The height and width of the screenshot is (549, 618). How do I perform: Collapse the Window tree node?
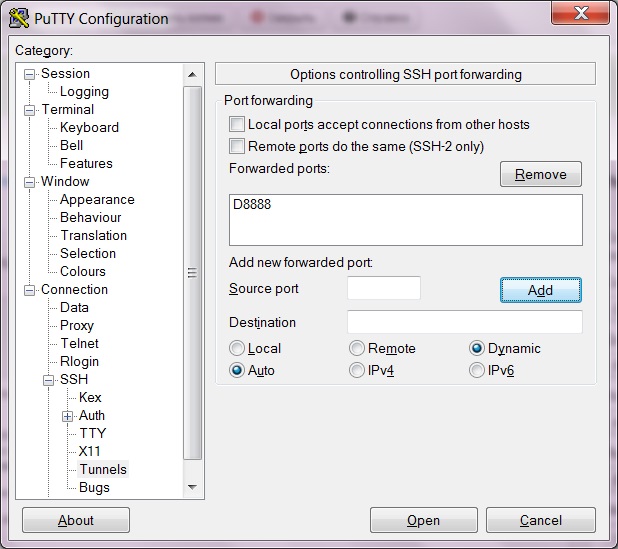[x=30, y=182]
